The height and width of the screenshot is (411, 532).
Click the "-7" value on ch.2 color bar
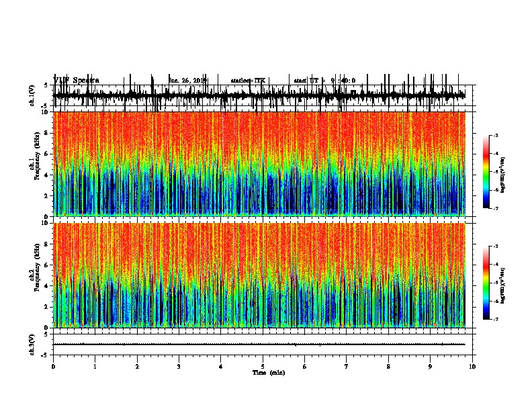coord(496,320)
